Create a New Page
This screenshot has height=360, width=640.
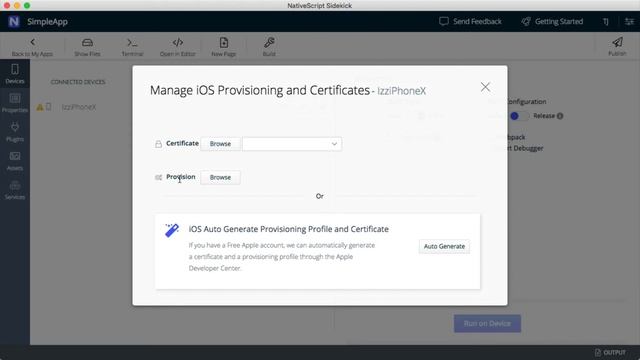coord(224,47)
